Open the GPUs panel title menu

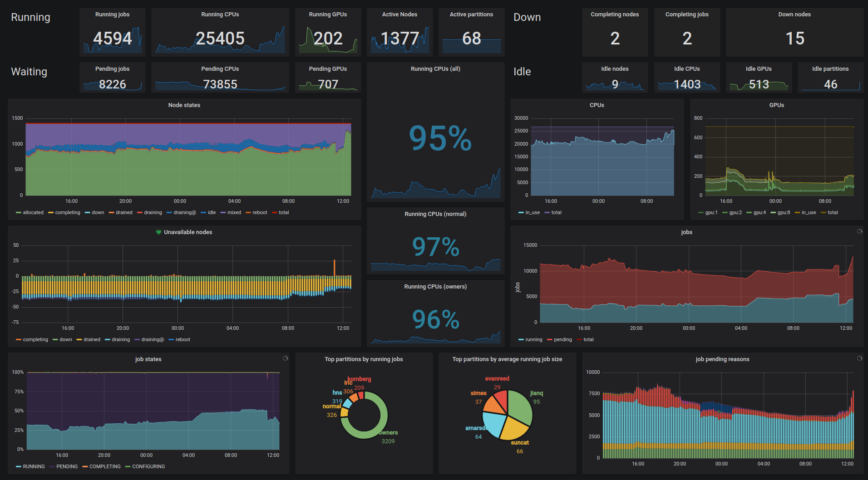[x=777, y=105]
